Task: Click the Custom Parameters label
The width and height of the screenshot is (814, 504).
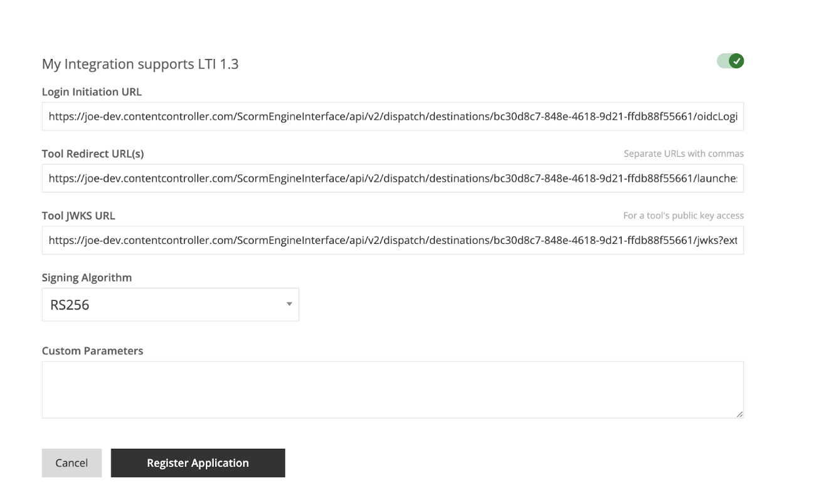Action: coord(92,351)
